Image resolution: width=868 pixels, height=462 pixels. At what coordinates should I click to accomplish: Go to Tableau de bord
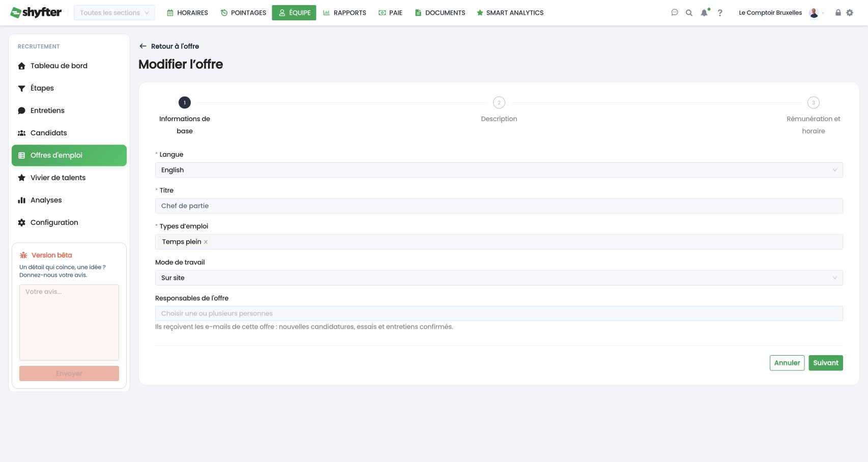(x=69, y=66)
